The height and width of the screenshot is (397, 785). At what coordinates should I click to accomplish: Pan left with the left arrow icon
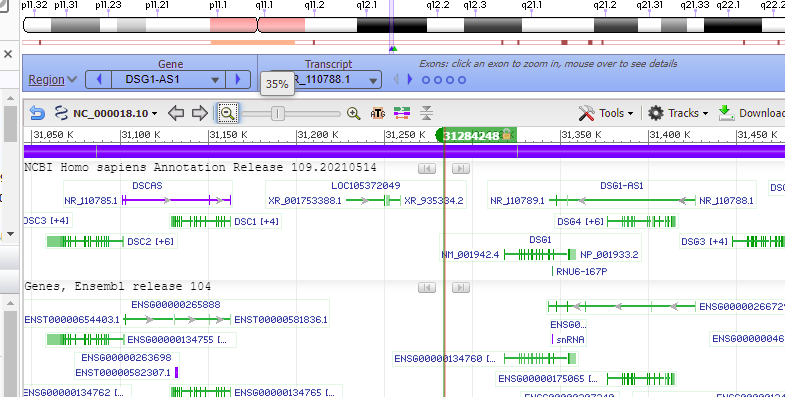point(176,113)
